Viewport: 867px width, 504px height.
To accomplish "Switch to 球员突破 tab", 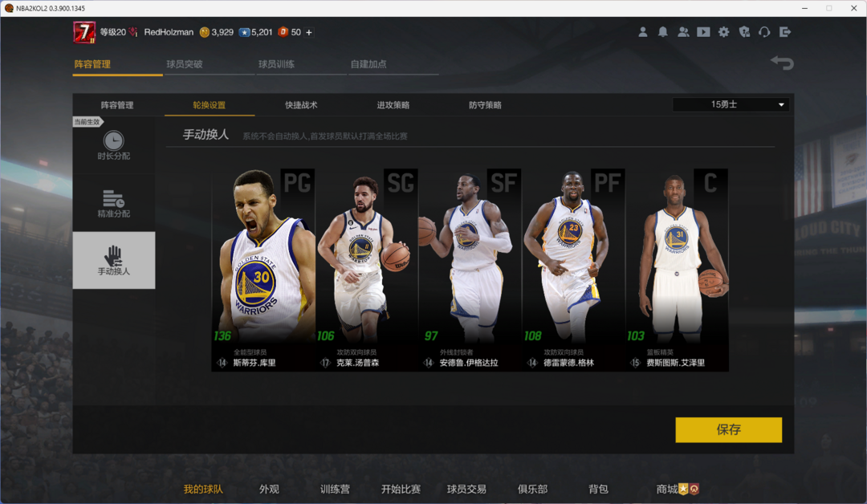I will point(185,64).
